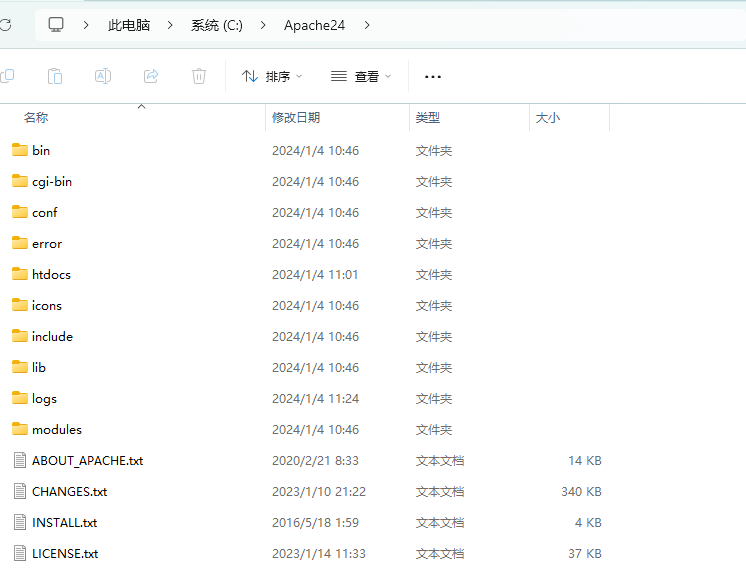Click the delete trash can icon
Viewport: 746px width, 568px height.
[x=199, y=76]
